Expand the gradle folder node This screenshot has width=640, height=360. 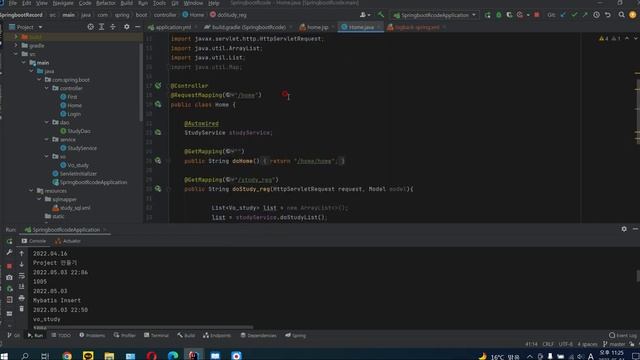point(16,45)
